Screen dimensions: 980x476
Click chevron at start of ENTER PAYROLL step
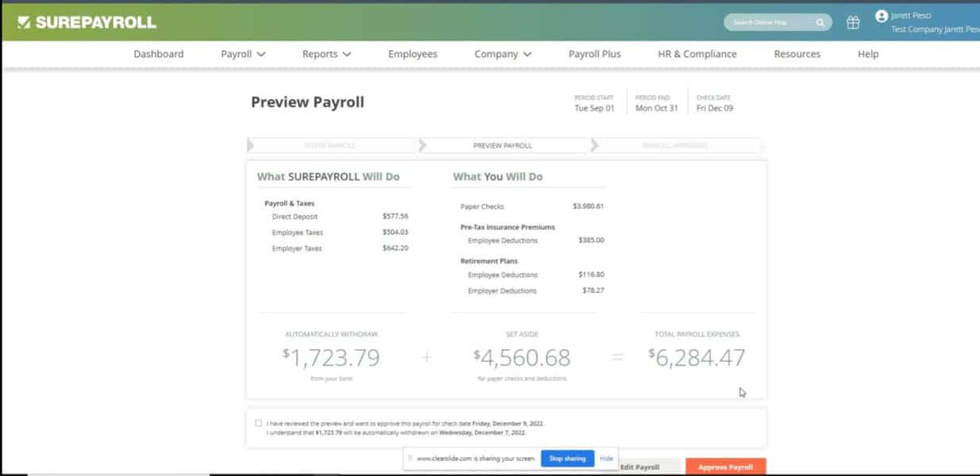pos(250,146)
